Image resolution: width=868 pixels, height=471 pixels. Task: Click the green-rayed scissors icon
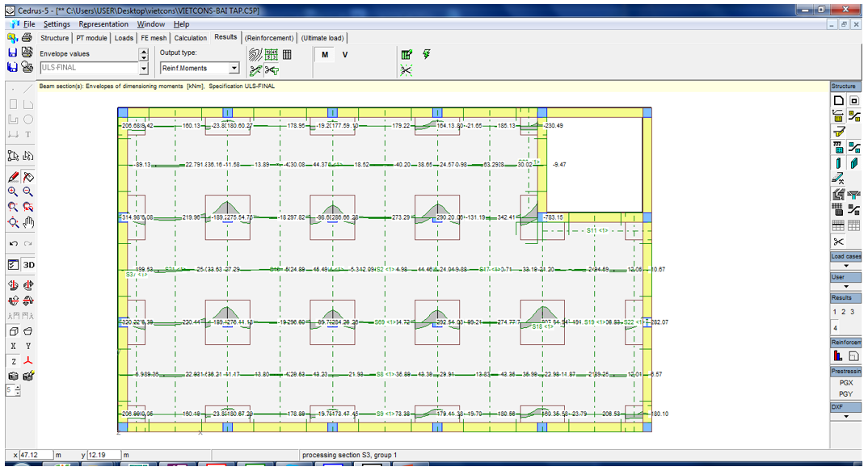click(407, 69)
